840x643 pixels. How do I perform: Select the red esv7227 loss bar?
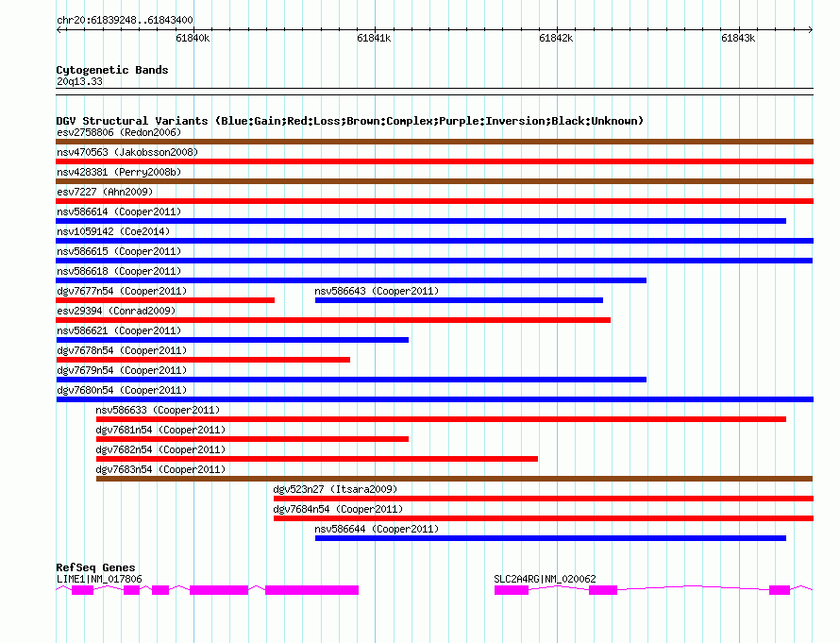(x=434, y=201)
